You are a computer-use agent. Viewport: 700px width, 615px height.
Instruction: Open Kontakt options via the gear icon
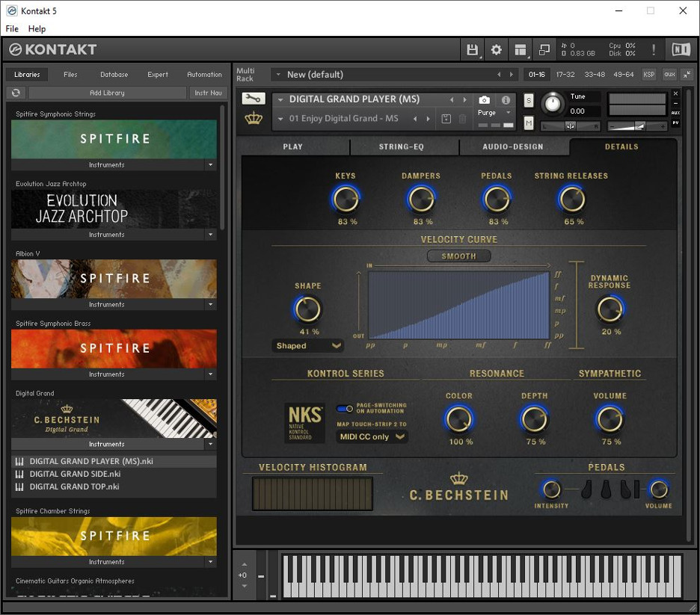[x=496, y=49]
